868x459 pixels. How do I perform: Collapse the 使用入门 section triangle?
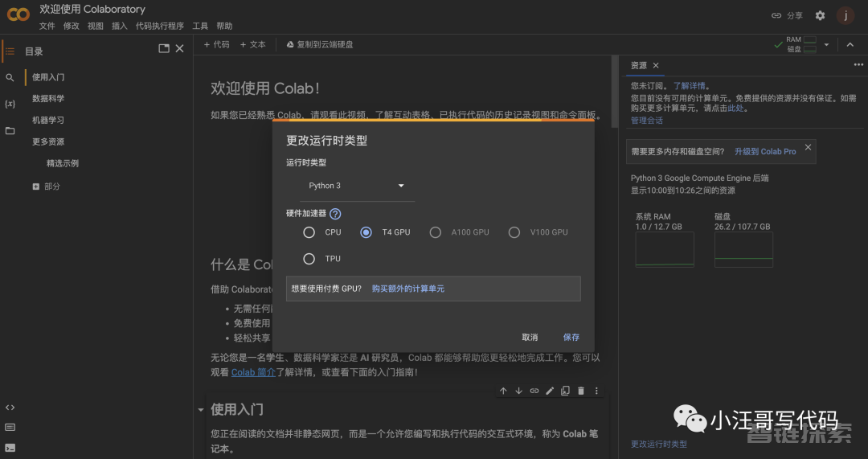[200, 410]
